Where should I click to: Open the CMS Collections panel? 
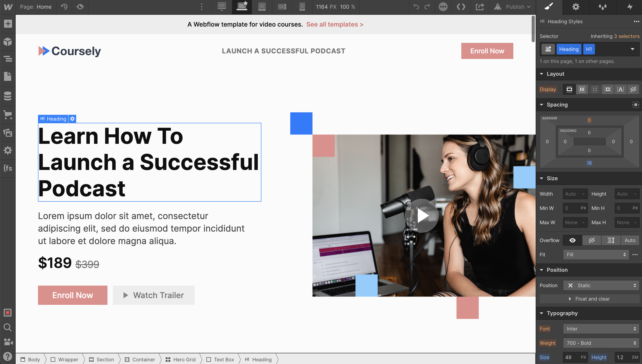pos(8,96)
